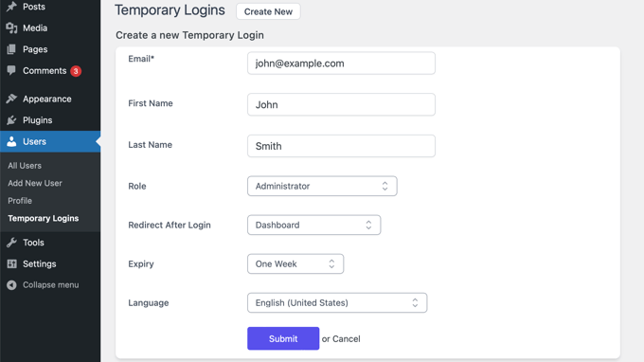
Task: Submit the temporary login form
Action: tap(283, 338)
